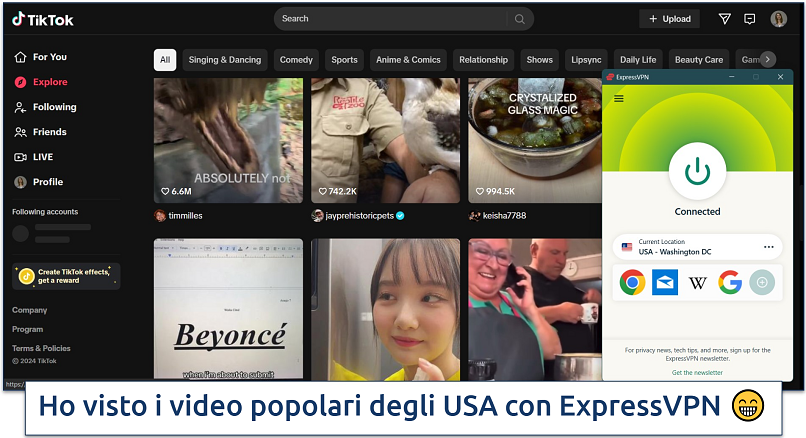Select the Singing & Dancing category
This screenshot has width=806, height=438.
click(225, 60)
